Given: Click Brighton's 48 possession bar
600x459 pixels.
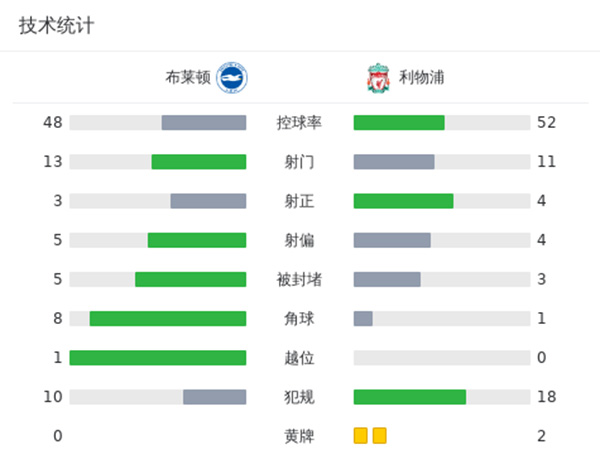Looking at the screenshot, I should coord(204,123).
